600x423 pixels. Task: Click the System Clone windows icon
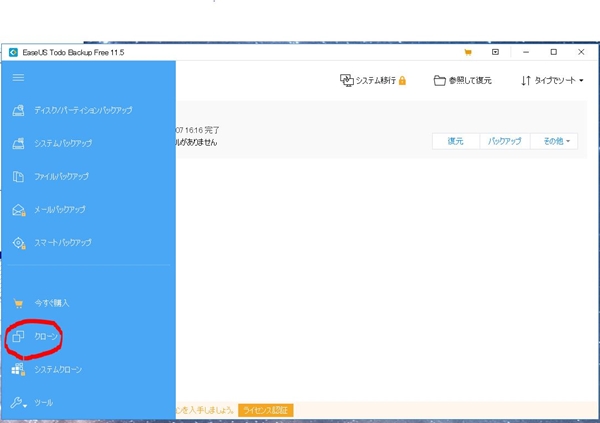[x=18, y=369]
